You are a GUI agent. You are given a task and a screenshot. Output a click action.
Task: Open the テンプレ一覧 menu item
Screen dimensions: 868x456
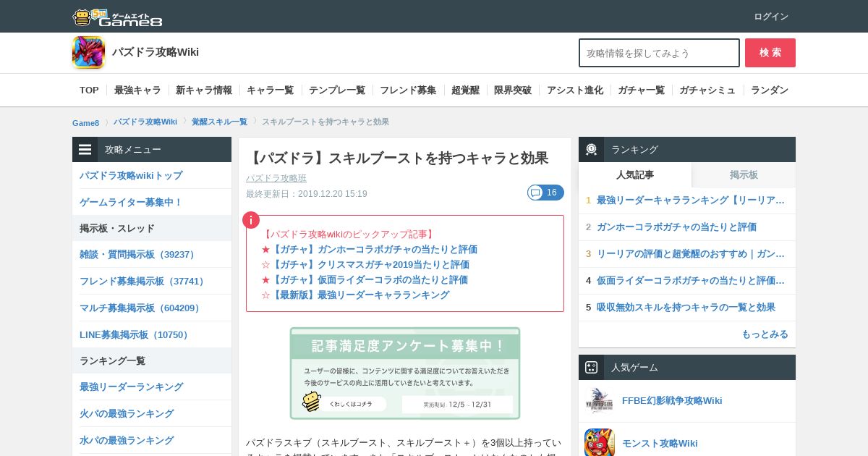(x=337, y=90)
